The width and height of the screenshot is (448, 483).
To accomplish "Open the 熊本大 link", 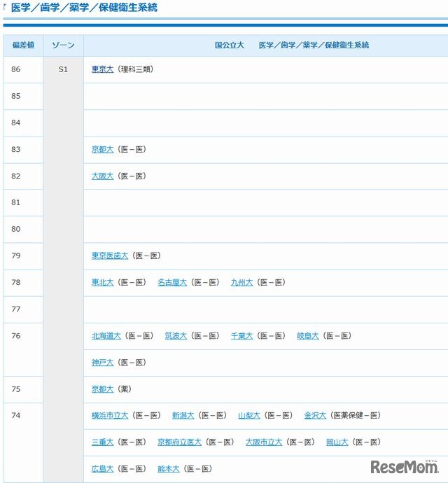I will click(169, 469).
